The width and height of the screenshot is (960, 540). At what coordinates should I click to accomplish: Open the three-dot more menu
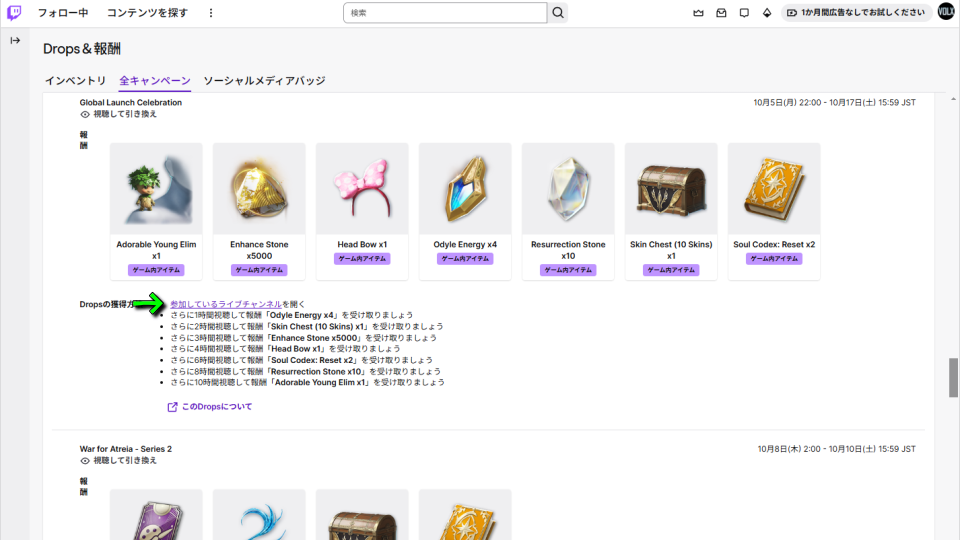[211, 13]
